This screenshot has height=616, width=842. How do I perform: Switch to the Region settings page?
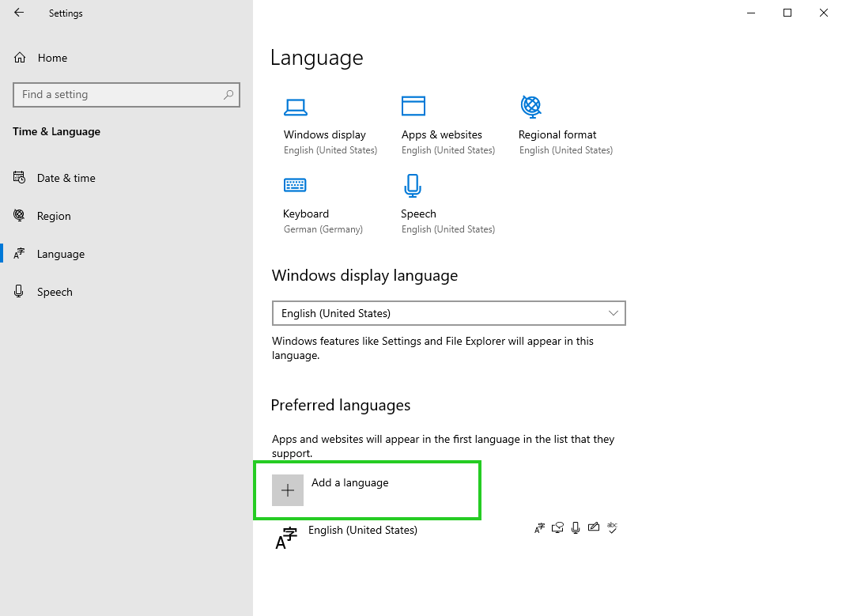click(x=54, y=216)
